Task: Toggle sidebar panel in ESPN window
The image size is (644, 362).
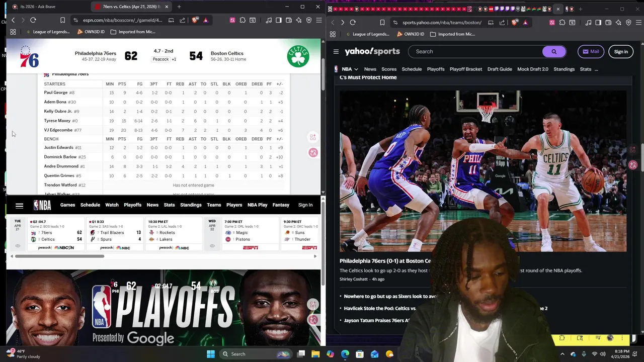Action: [278, 20]
